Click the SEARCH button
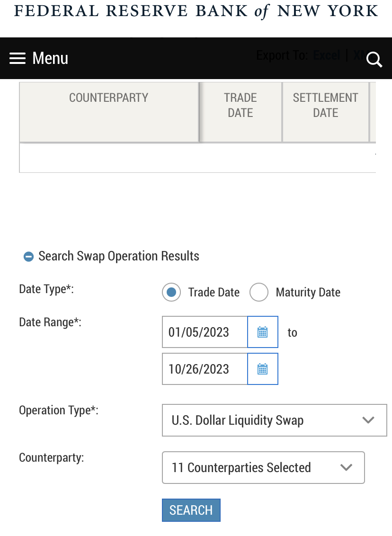 pyautogui.click(x=191, y=510)
